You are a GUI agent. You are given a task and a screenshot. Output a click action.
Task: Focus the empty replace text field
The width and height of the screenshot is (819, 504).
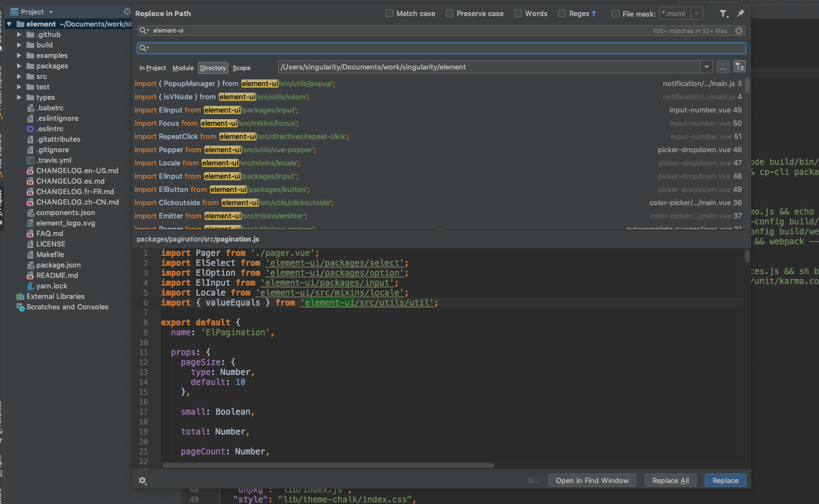[x=441, y=49]
